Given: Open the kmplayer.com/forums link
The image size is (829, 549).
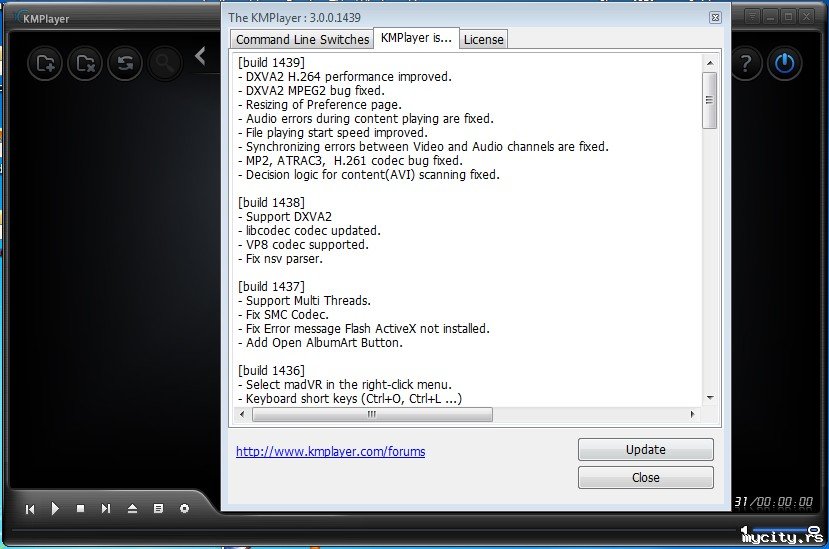Looking at the screenshot, I should (x=330, y=452).
